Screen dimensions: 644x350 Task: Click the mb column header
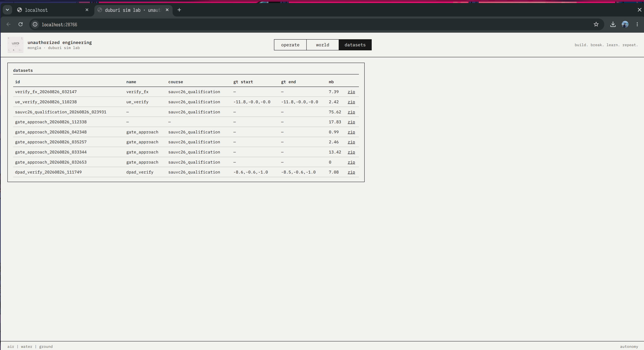coord(331,82)
